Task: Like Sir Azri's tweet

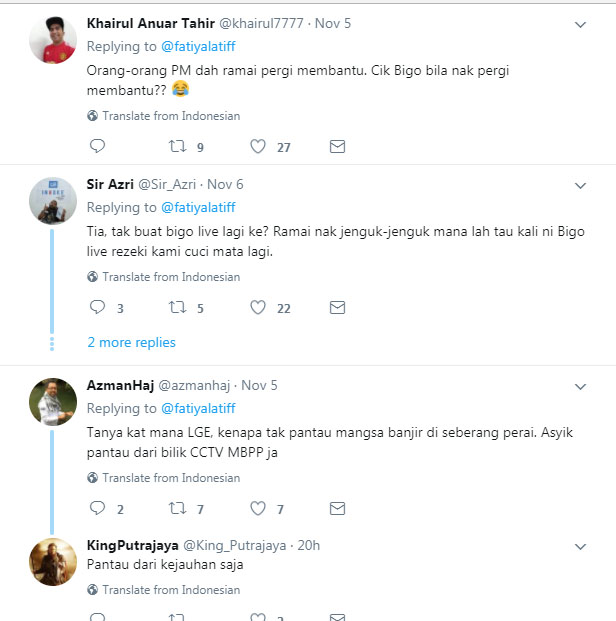Action: 258,308
